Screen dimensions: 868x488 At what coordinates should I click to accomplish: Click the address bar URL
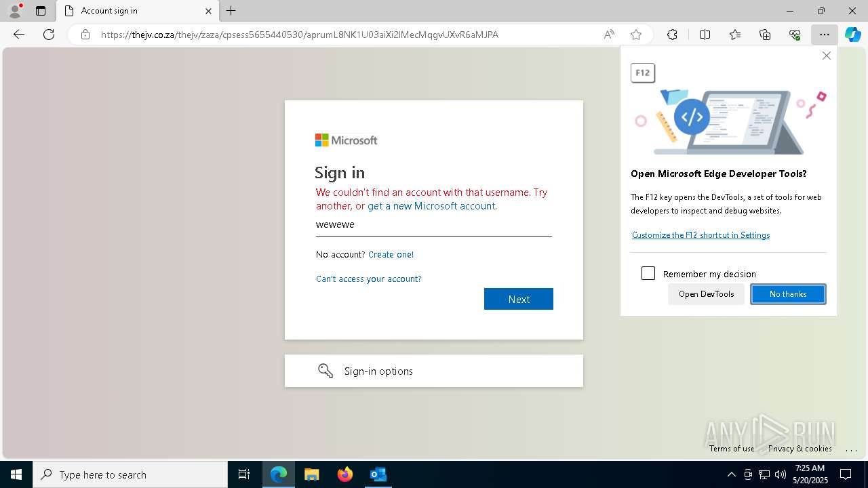pyautogui.click(x=300, y=35)
